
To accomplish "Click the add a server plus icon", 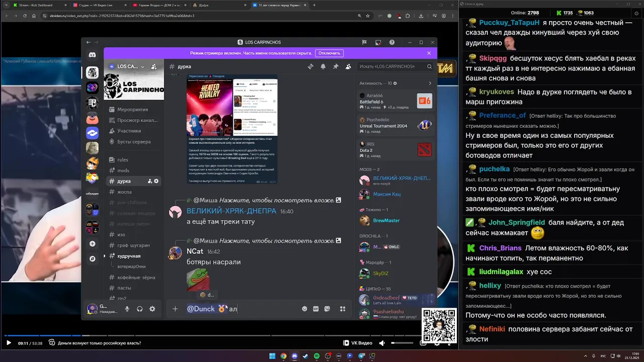I will click(92, 244).
